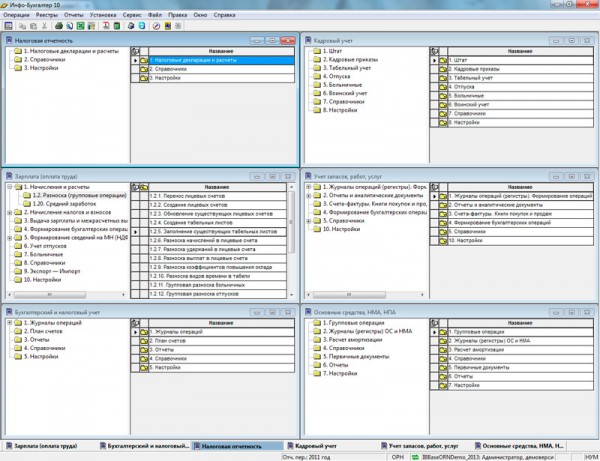
Task: Collapse the '1. Начисления и расчеты' tree node
Action: coord(9,187)
